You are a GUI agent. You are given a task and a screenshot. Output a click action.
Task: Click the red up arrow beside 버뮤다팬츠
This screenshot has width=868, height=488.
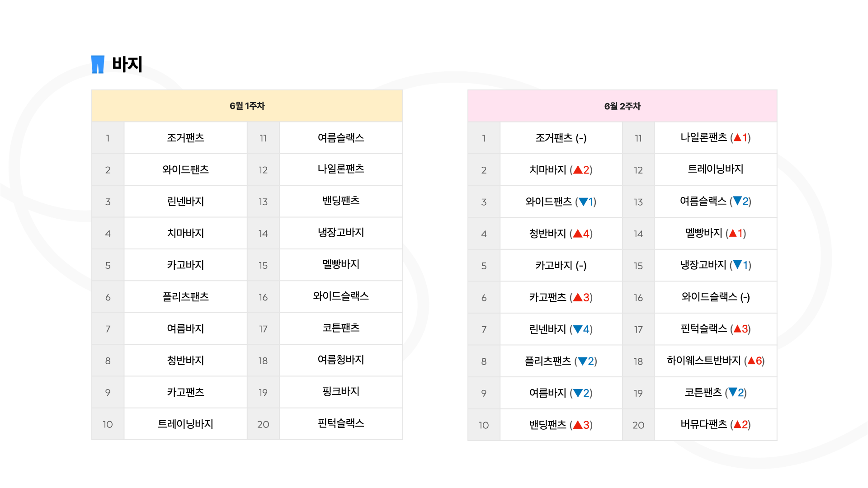737,424
